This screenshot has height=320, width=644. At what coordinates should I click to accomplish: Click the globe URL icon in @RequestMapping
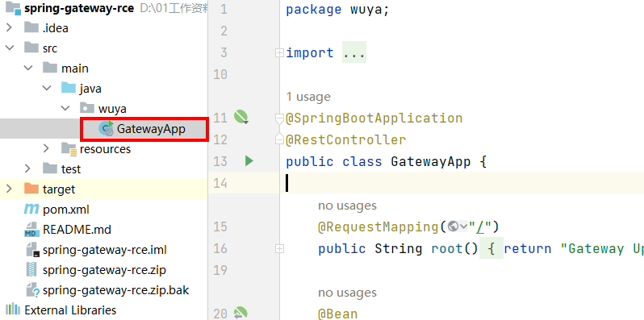coord(454,226)
